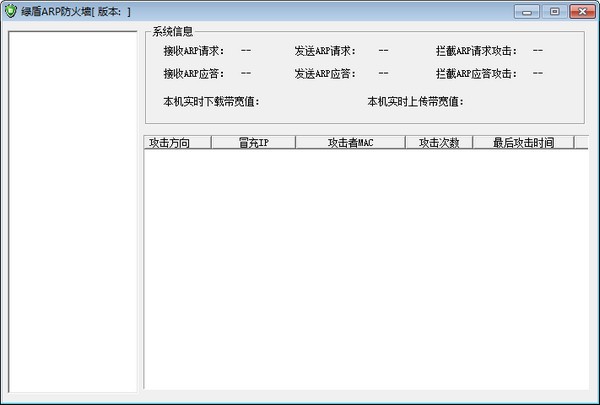600x405 pixels.
Task: Click the 冒充IP column header
Action: click(253, 143)
